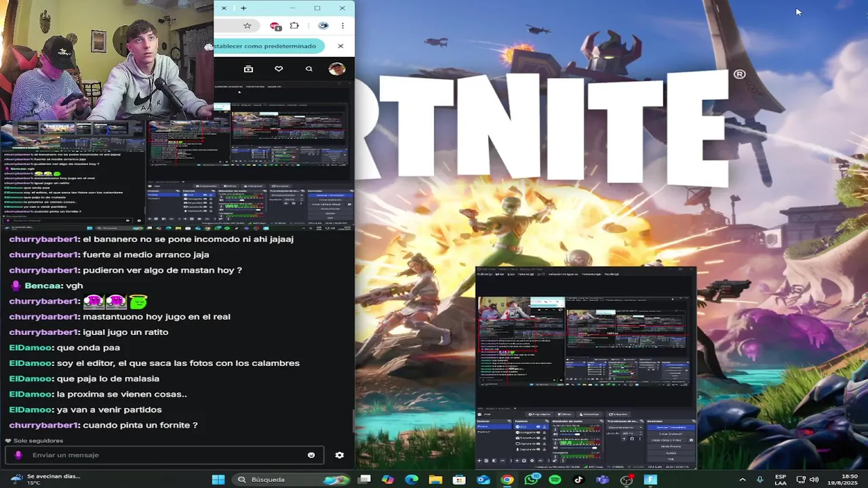Image resolution: width=868 pixels, height=488 pixels.
Task: Close the current Chrome tab
Action: click(x=224, y=8)
